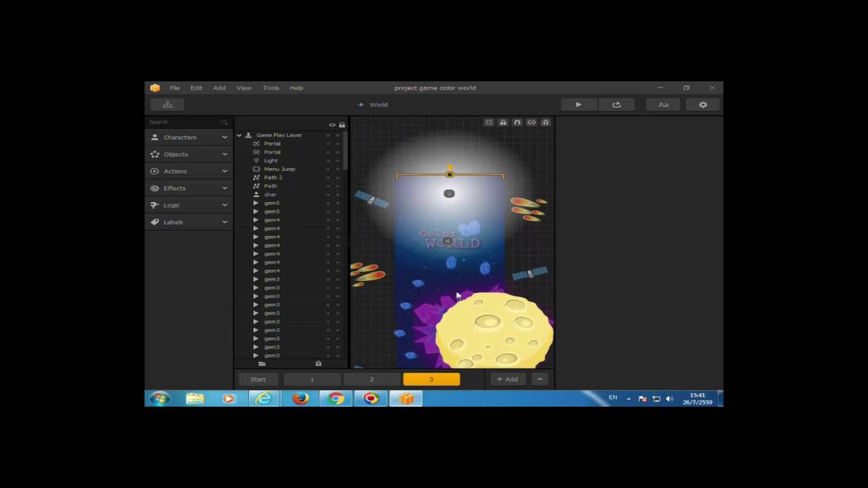The height and width of the screenshot is (488, 868).
Task: Open the Tools menu
Action: (x=271, y=87)
